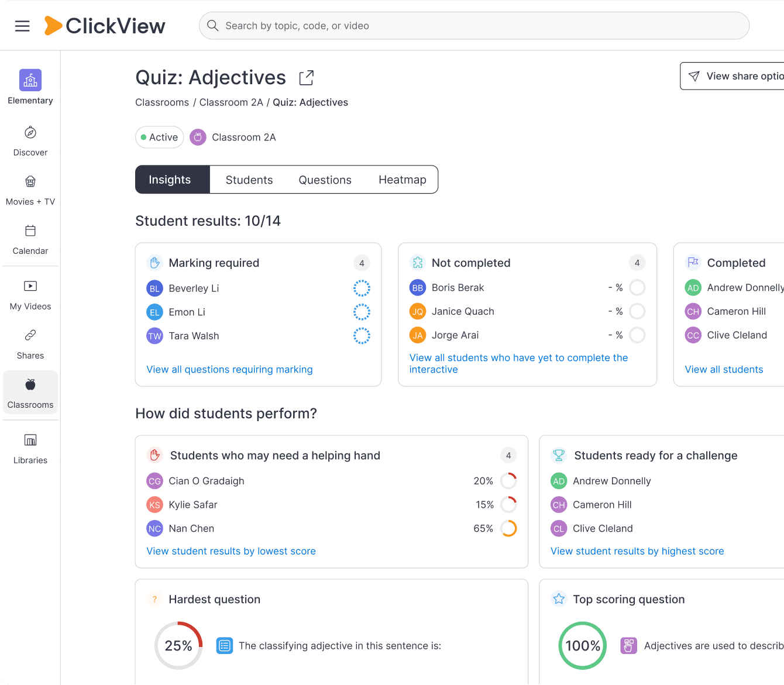The width and height of the screenshot is (784, 685).
Task: Click Nan Chen's 65% progress ring
Action: click(x=509, y=528)
